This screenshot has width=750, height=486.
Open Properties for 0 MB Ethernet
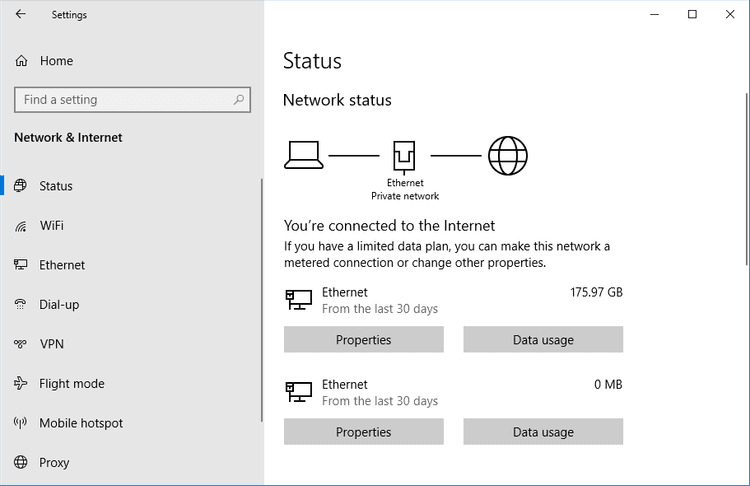[x=363, y=432]
